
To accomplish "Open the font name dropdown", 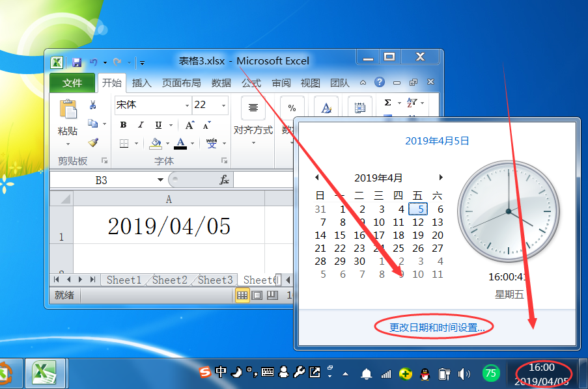I will coord(187,105).
